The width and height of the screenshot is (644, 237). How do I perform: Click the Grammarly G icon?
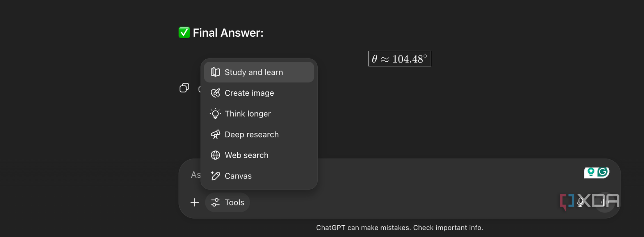click(603, 172)
